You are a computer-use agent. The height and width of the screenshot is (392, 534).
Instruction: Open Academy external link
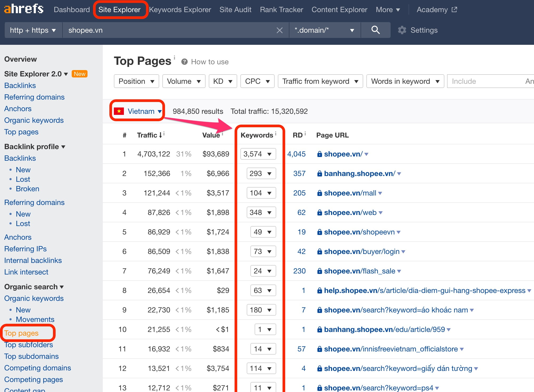coord(437,10)
